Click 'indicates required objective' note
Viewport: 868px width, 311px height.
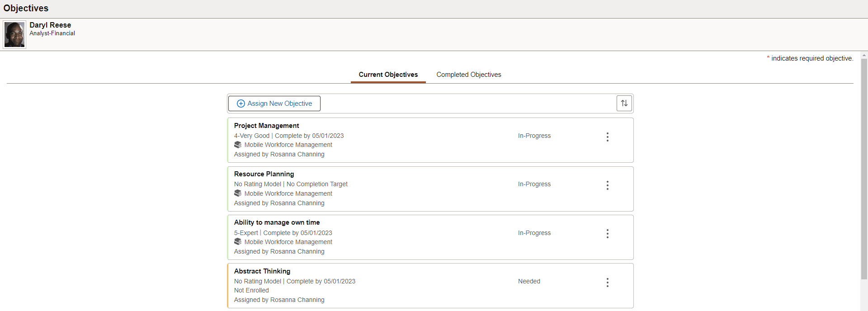[x=812, y=58]
